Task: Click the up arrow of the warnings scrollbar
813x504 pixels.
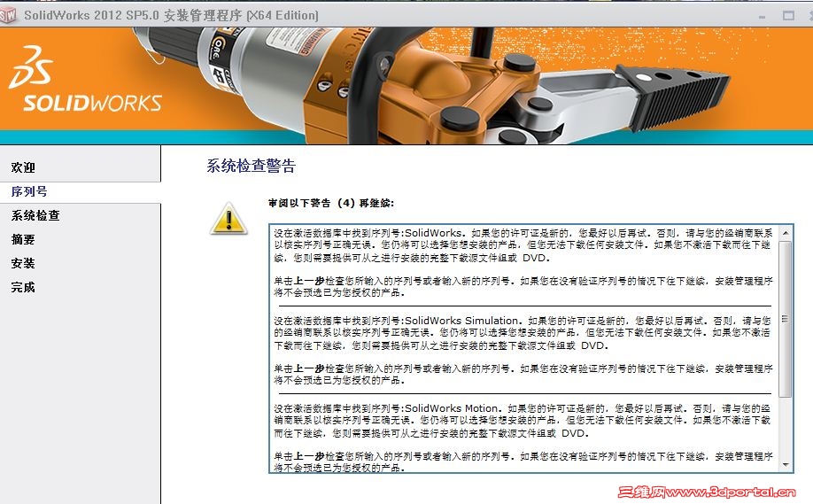Action: point(786,233)
